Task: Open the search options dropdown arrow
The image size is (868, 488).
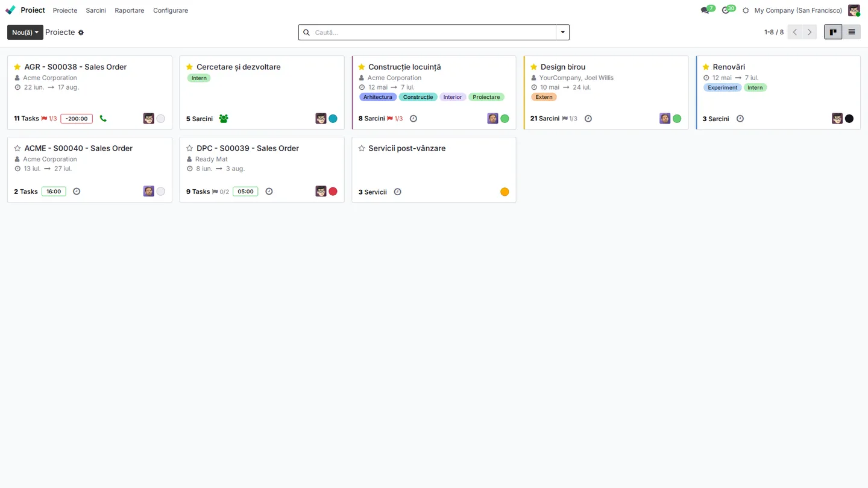Action: (x=563, y=33)
